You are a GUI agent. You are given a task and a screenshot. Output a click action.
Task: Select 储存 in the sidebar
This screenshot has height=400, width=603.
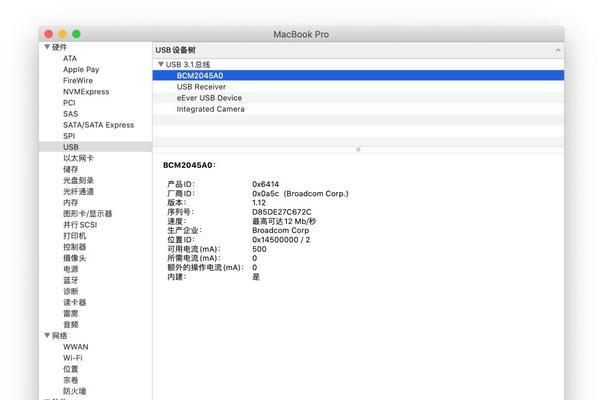pos(70,169)
